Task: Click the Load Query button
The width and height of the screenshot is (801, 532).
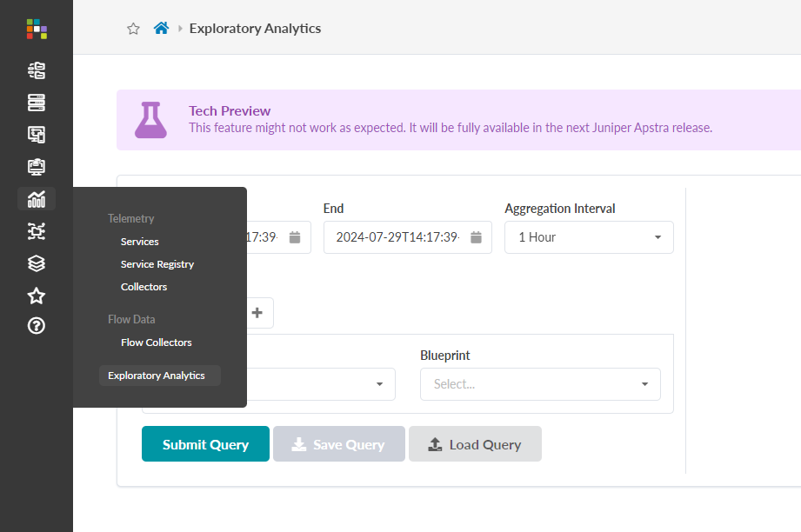Action: [475, 444]
